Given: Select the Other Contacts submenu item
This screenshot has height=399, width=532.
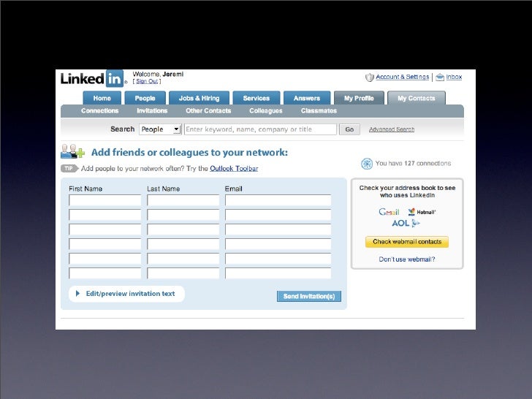Looking at the screenshot, I should pyautogui.click(x=208, y=110).
